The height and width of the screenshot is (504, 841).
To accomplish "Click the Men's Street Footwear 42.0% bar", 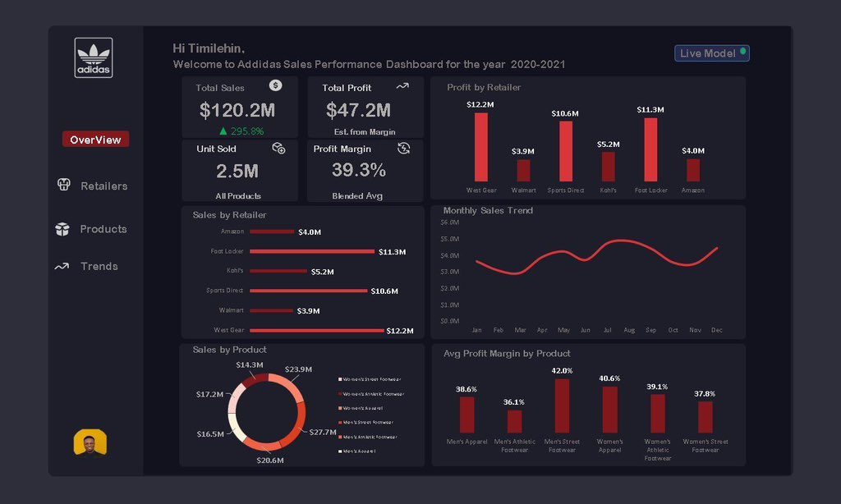I will coord(562,405).
